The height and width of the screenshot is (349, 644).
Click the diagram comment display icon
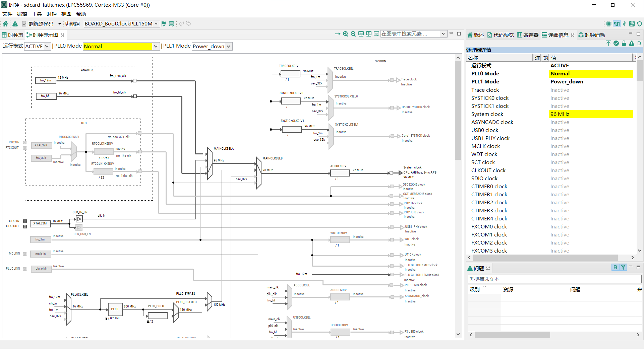click(x=376, y=34)
